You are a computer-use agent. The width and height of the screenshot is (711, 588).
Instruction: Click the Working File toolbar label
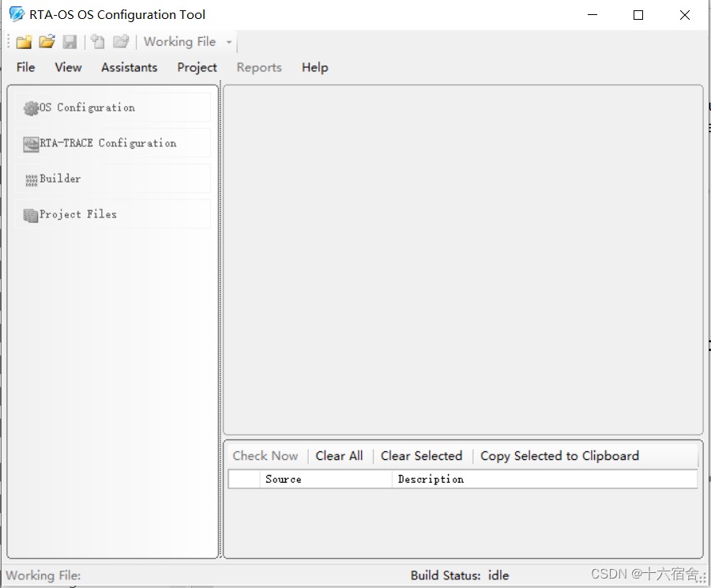pos(179,42)
